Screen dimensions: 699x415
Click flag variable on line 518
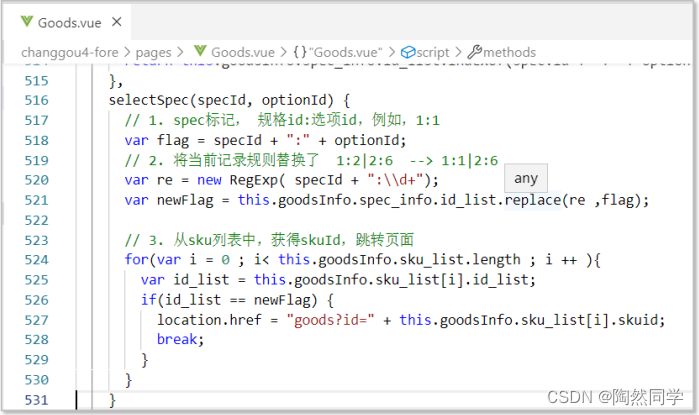[173, 141]
